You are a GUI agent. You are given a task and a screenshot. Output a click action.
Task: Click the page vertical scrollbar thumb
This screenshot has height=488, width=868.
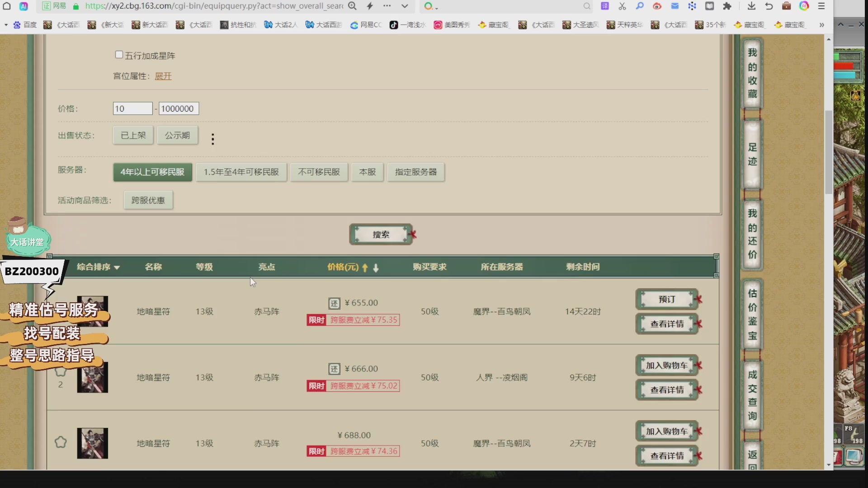[x=829, y=152]
